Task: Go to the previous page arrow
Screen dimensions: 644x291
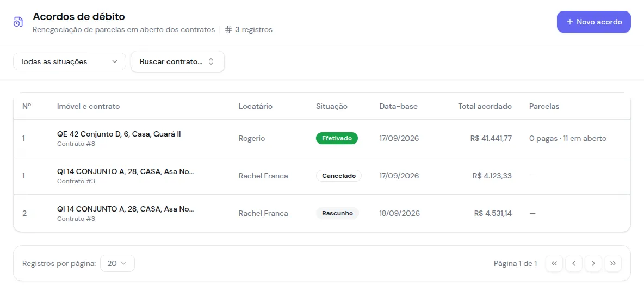Action: click(574, 263)
